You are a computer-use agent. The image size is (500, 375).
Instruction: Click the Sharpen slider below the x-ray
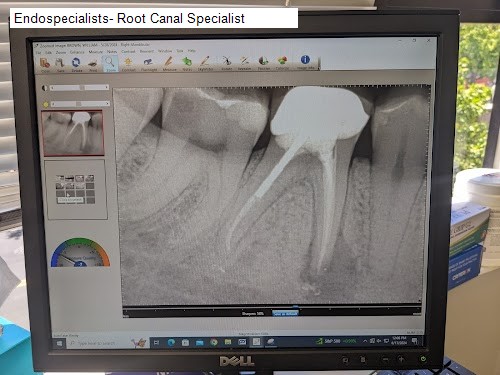coord(272,308)
